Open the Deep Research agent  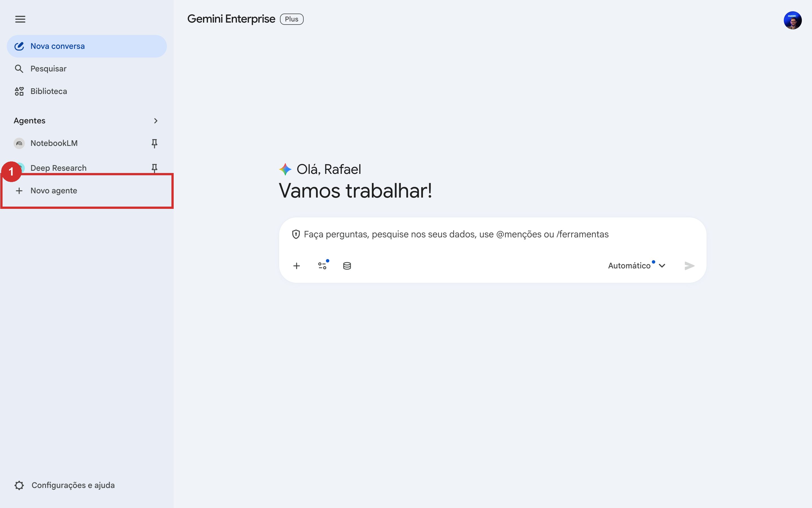pyautogui.click(x=87, y=168)
